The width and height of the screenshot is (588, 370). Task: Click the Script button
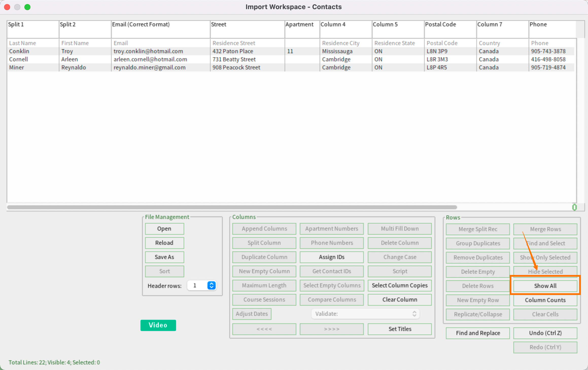400,271
